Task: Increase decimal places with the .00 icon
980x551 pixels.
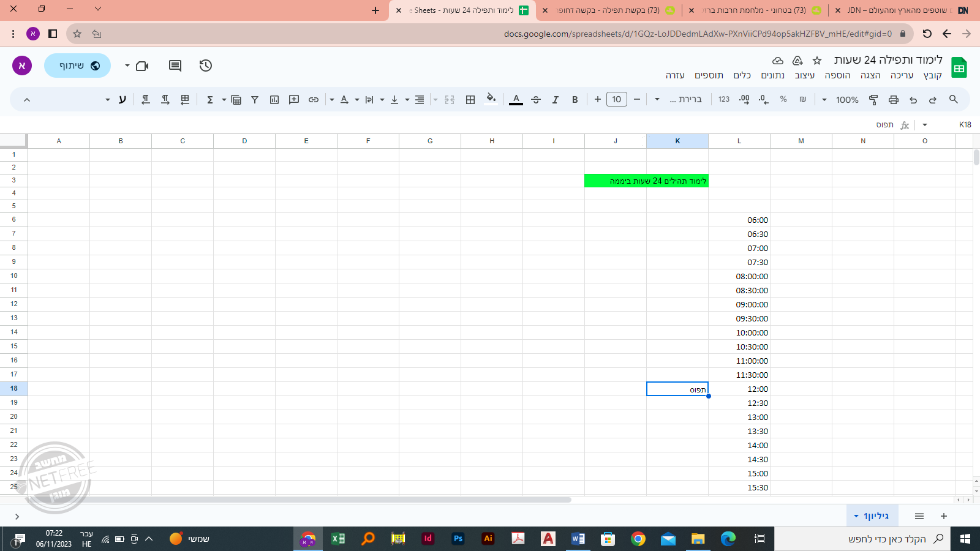Action: point(744,99)
